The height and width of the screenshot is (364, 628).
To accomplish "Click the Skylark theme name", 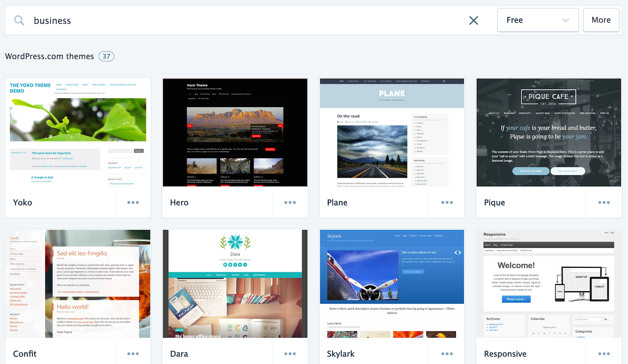I will pos(341,354).
